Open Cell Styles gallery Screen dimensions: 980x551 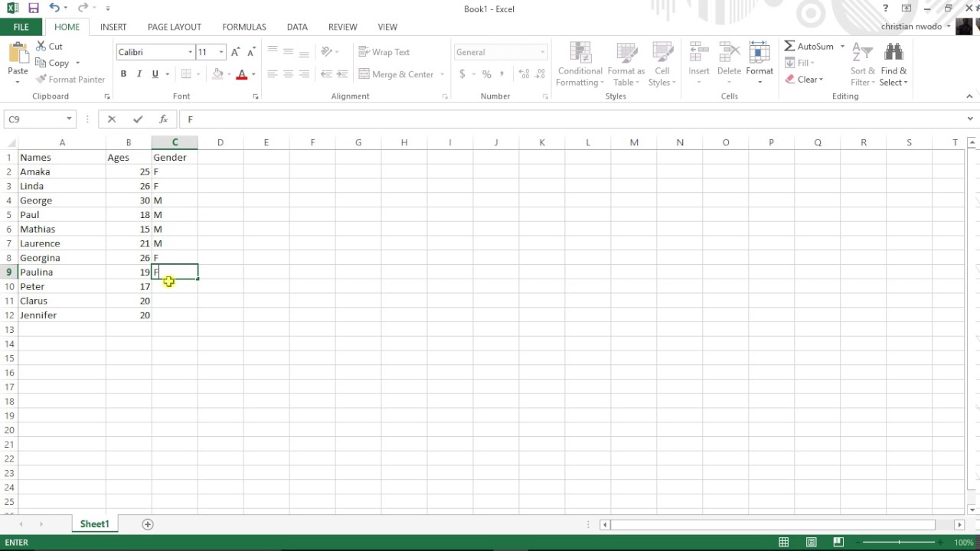(662, 64)
